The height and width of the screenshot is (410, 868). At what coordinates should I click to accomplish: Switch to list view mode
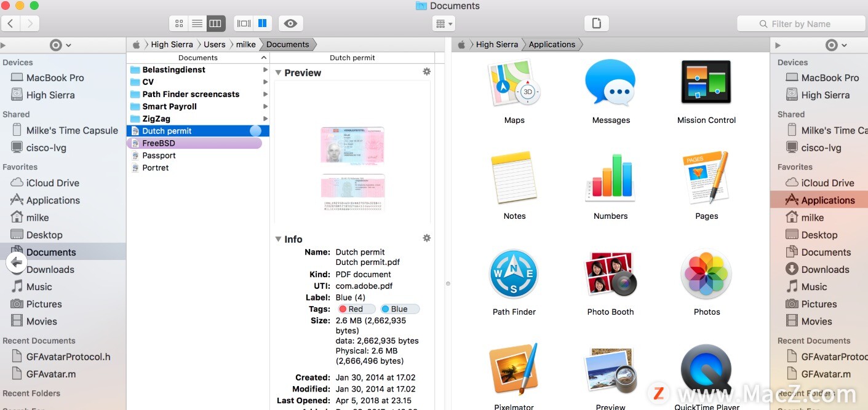tap(197, 23)
